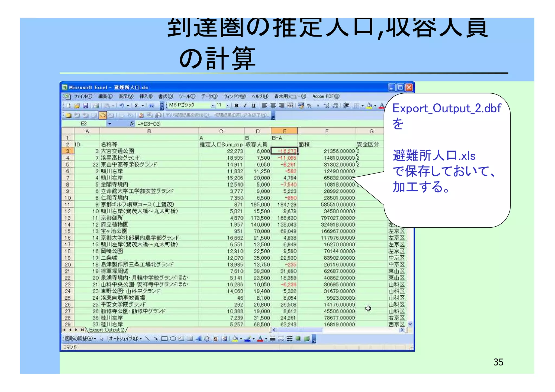Viewport: 555px width, 392px height.
Task: Open the ファイル(F) menu
Action: click(83, 96)
